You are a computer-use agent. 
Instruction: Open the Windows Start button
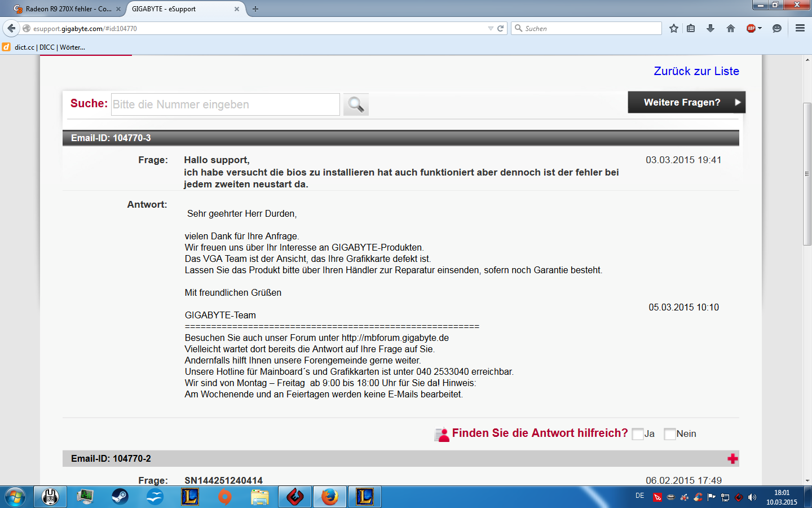pyautogui.click(x=15, y=497)
